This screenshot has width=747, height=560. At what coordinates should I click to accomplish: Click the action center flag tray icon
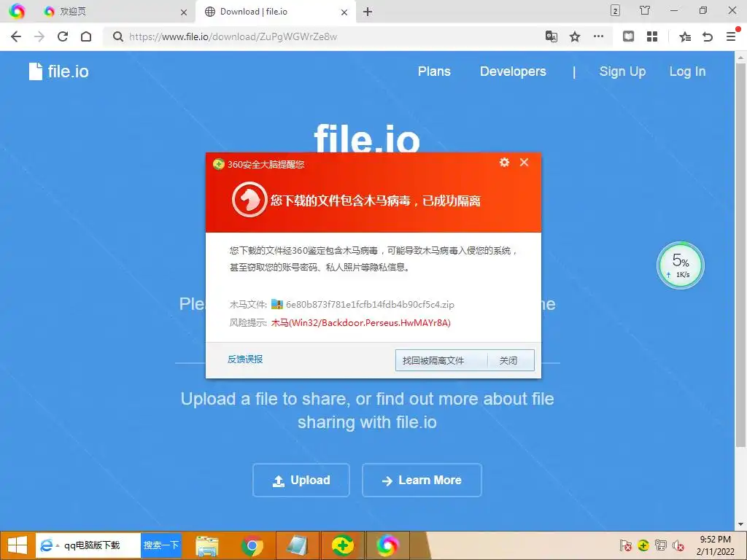pyautogui.click(x=625, y=545)
